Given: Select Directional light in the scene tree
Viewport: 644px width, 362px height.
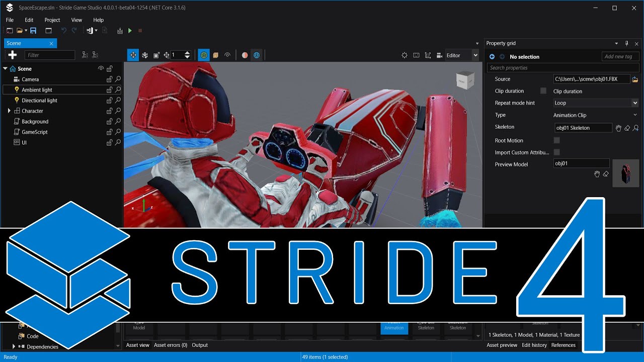Looking at the screenshot, I should coord(39,101).
